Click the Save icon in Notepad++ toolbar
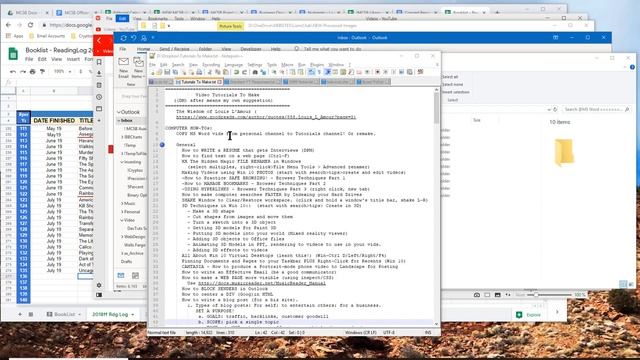Image resolution: width=640 pixels, height=360 pixels. (167, 72)
